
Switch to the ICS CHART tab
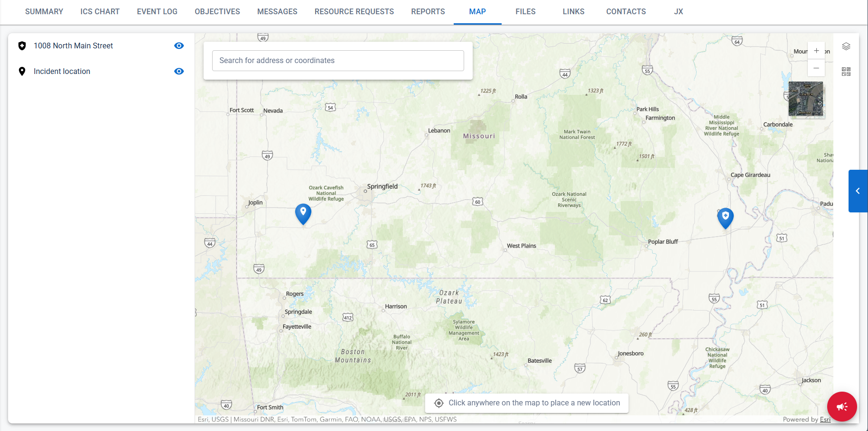pos(100,12)
